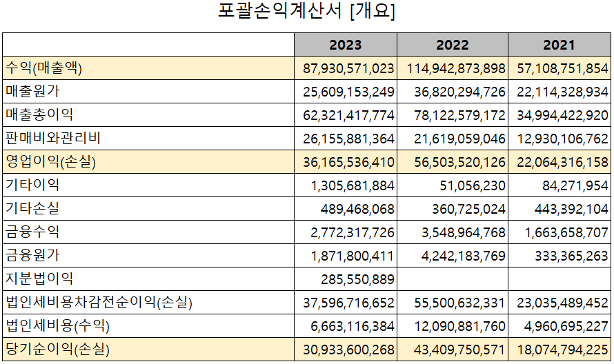
Task: Select the value 43,409,750,571
Action: tap(459, 350)
